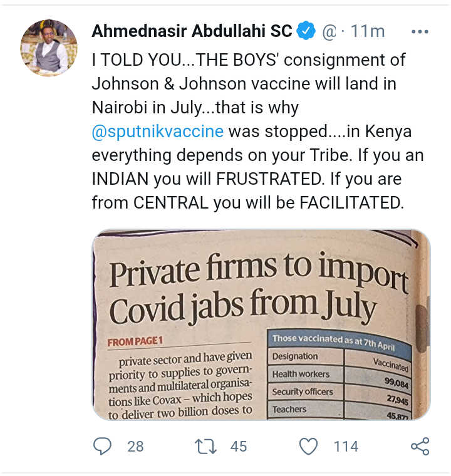Click the 'FACILITATED' word ending the tweet
This screenshot has width=451, height=476.
pos(350,202)
